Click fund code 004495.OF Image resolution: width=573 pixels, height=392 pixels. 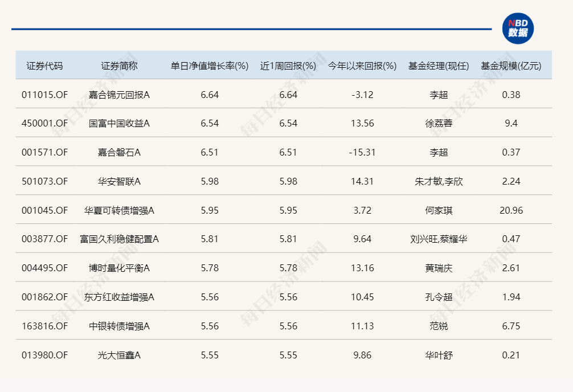pos(44,268)
